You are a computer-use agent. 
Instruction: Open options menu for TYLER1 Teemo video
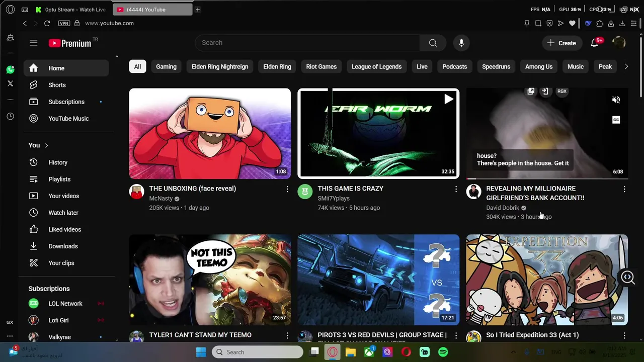click(x=287, y=335)
